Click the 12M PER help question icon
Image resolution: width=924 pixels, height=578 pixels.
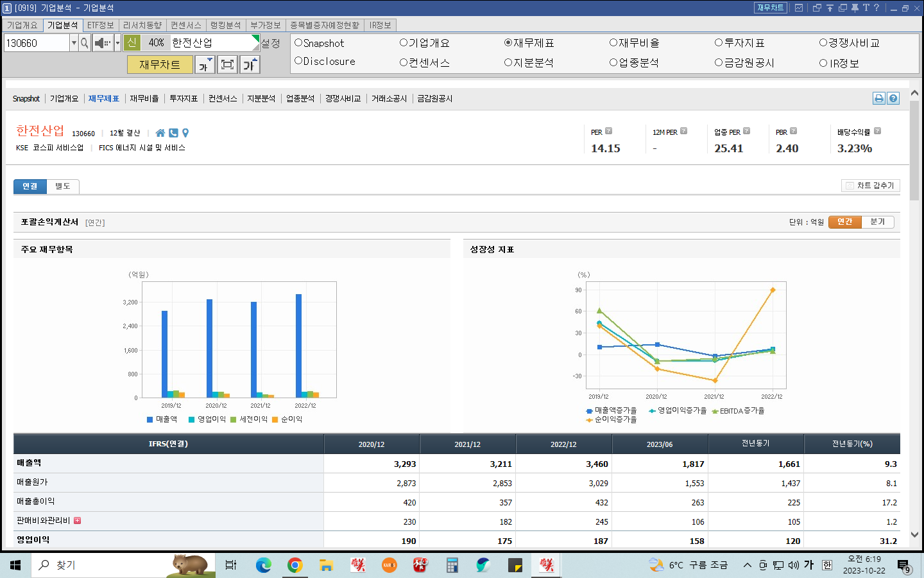tap(683, 131)
